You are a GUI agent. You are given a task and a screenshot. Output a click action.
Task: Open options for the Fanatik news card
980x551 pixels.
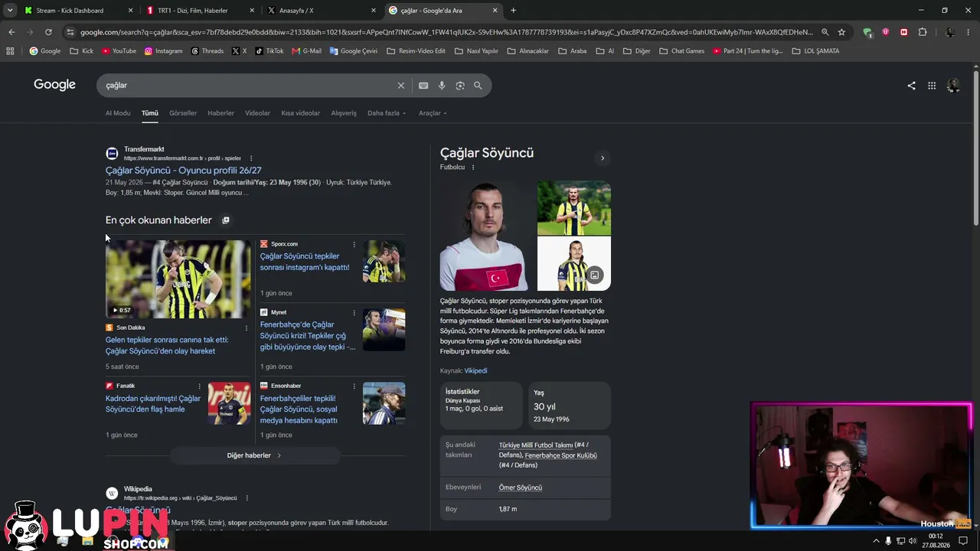[x=199, y=386]
